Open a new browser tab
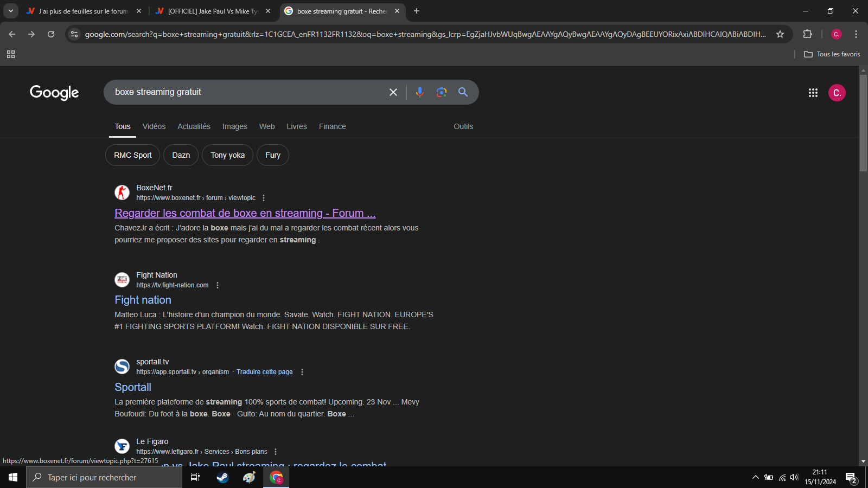This screenshot has height=488, width=868. click(x=417, y=11)
